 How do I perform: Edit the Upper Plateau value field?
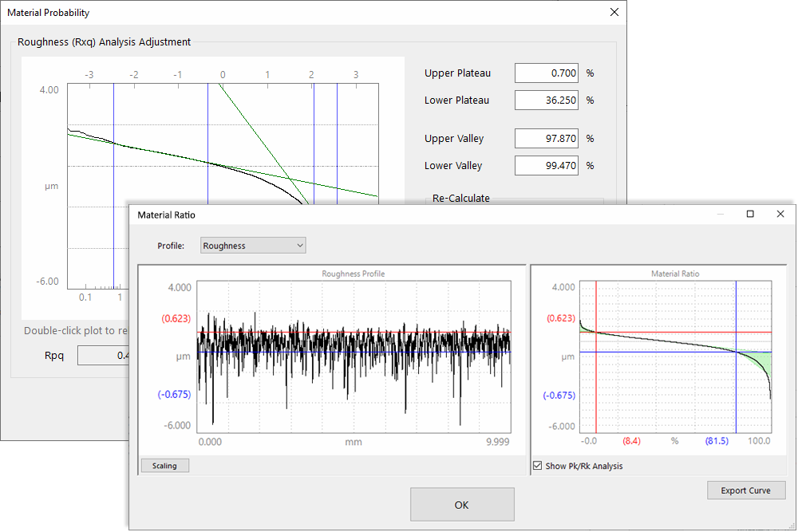546,73
